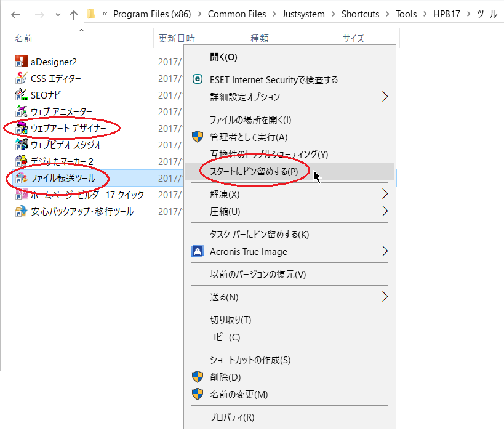Select スタートにピン留めする(P)
The width and height of the screenshot is (504, 431).
[290, 171]
